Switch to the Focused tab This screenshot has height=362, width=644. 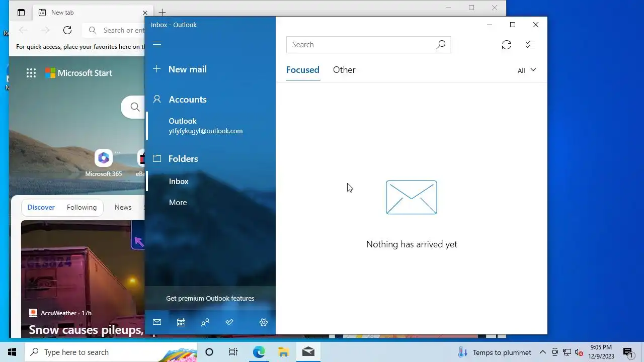(303, 70)
